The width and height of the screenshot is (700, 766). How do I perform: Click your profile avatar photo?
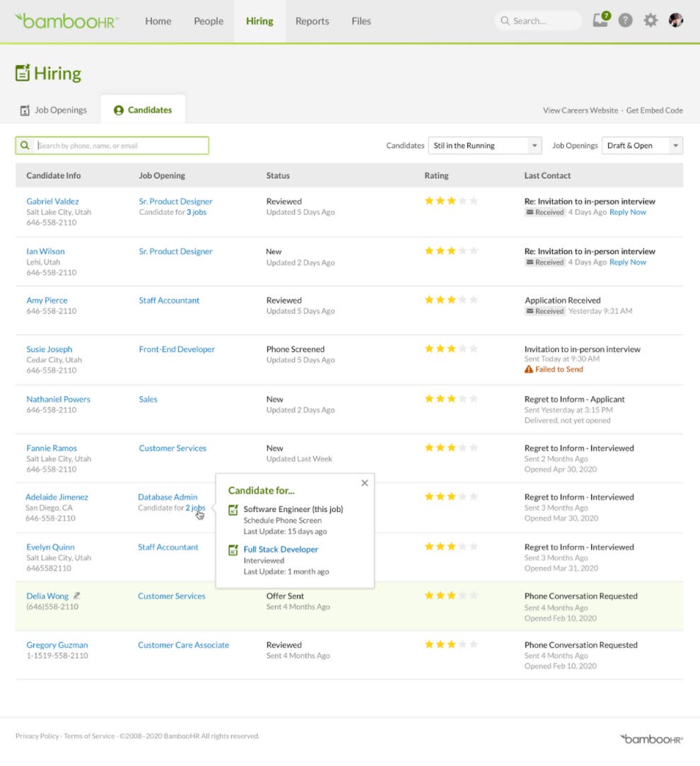point(676,21)
